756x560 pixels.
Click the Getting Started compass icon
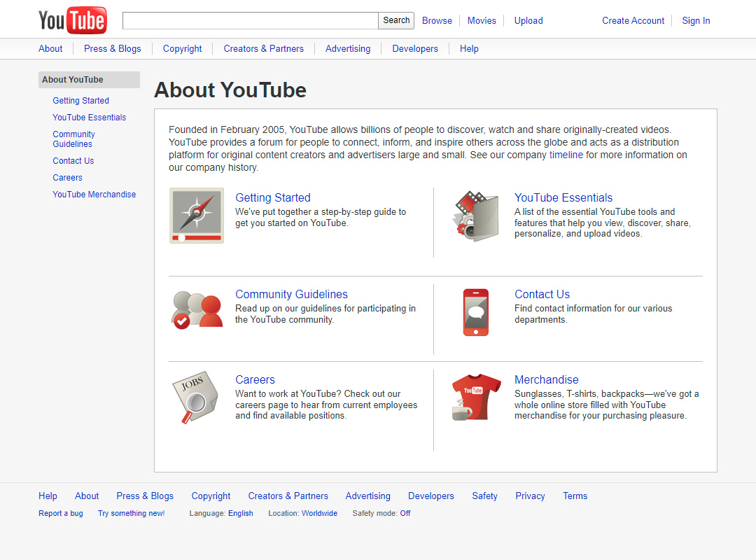pyautogui.click(x=197, y=216)
